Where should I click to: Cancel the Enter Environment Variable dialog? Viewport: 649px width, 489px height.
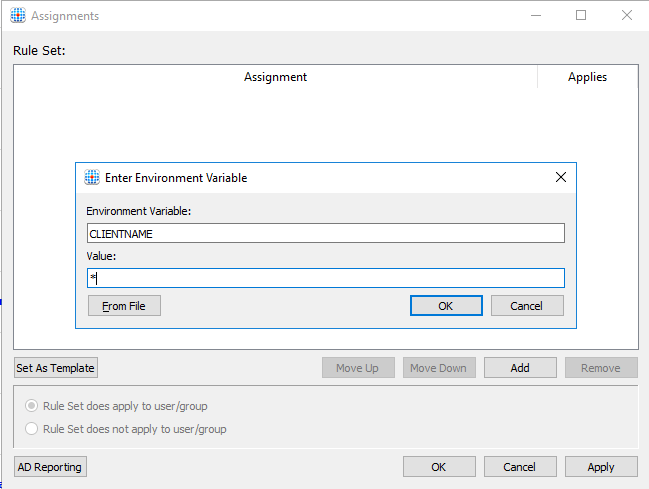526,306
